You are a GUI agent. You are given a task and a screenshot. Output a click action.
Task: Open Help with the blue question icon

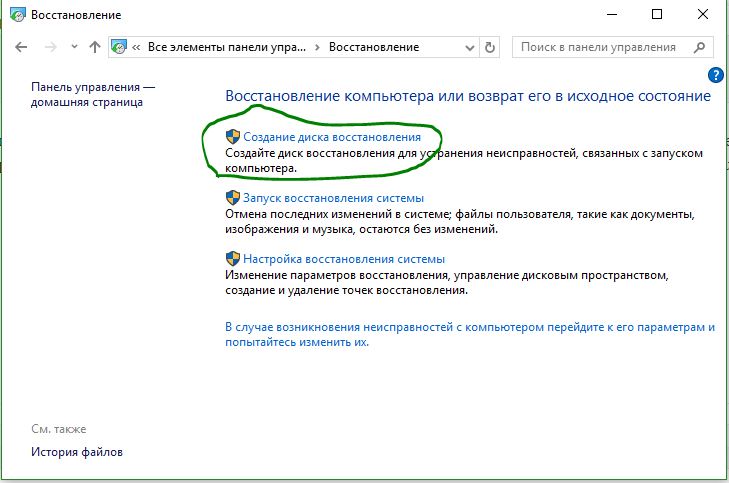[716, 75]
